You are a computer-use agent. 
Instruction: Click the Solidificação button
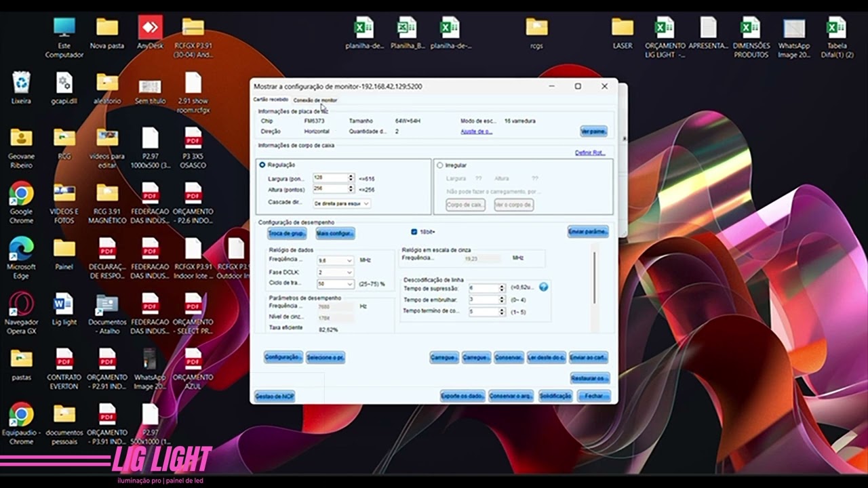pyautogui.click(x=555, y=396)
